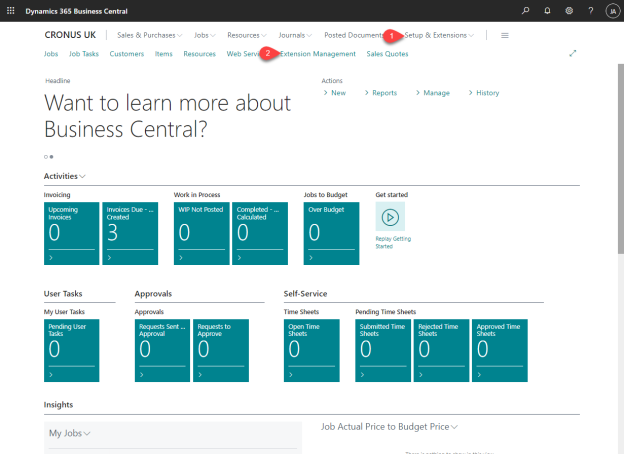Viewport: 624px width, 454px height.
Task: Expand the Resources dropdown menu
Action: click(247, 35)
